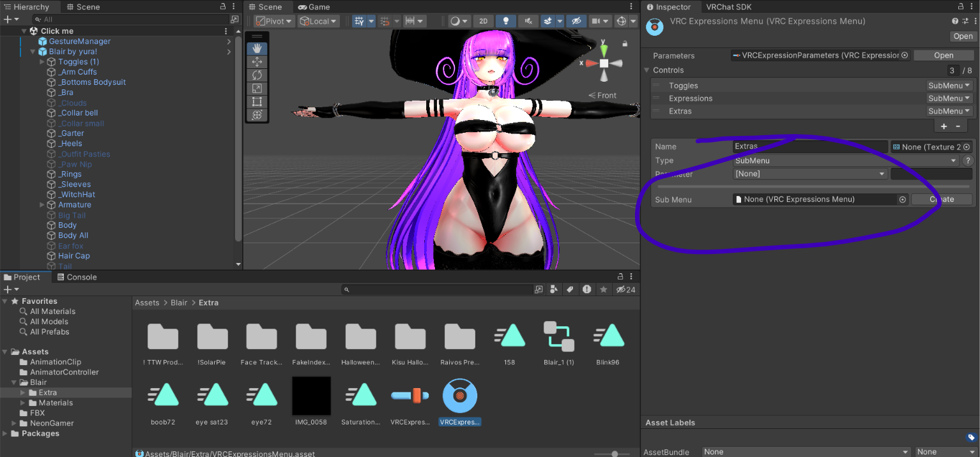
Task: Select the Rect transform tool
Action: pos(257,101)
